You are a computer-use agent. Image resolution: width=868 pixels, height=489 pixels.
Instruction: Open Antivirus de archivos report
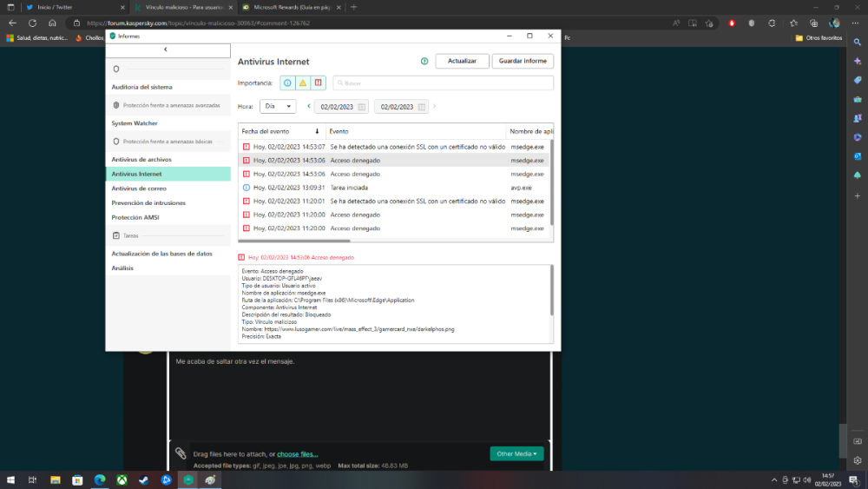(x=141, y=160)
